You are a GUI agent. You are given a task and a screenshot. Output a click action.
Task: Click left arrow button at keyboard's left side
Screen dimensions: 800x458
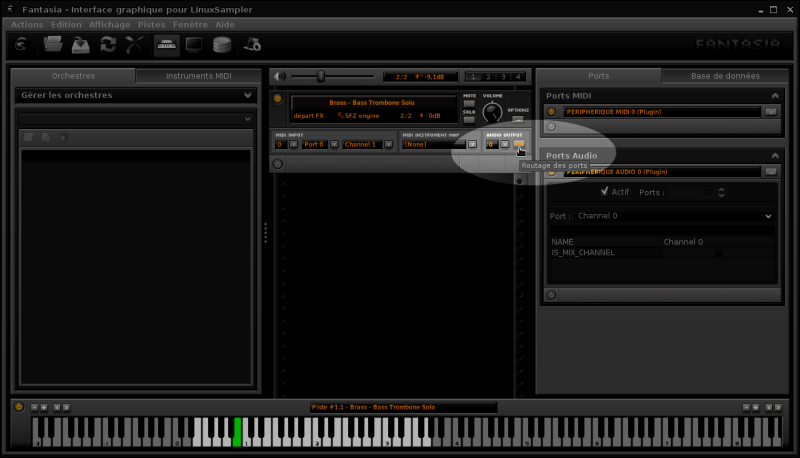pos(57,408)
